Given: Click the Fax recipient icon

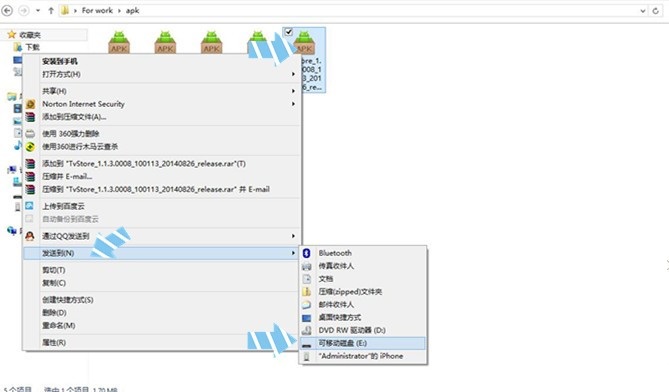Looking at the screenshot, I should pyautogui.click(x=306, y=266).
